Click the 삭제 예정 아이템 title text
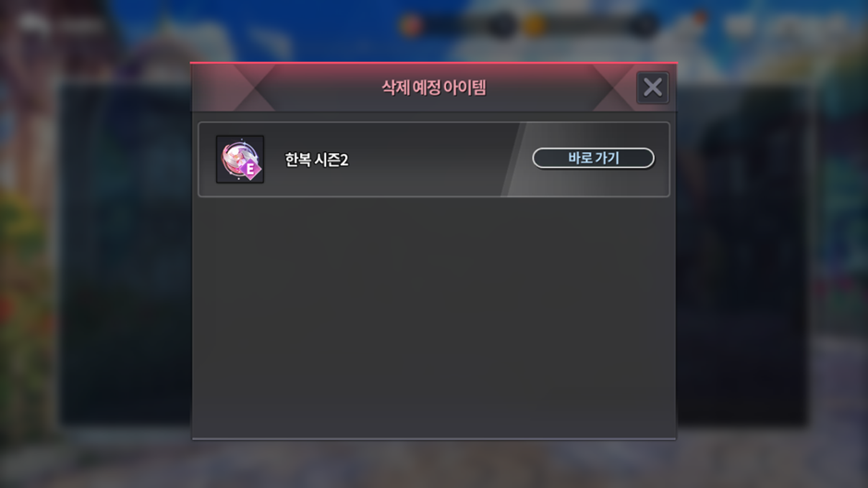868x488 pixels. pyautogui.click(x=433, y=88)
